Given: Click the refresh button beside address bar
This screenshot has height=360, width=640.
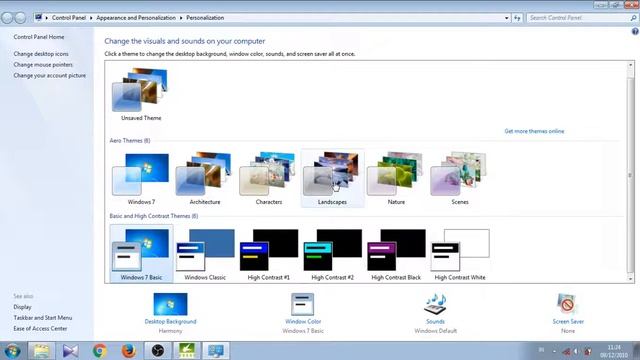Looking at the screenshot, I should 517,18.
